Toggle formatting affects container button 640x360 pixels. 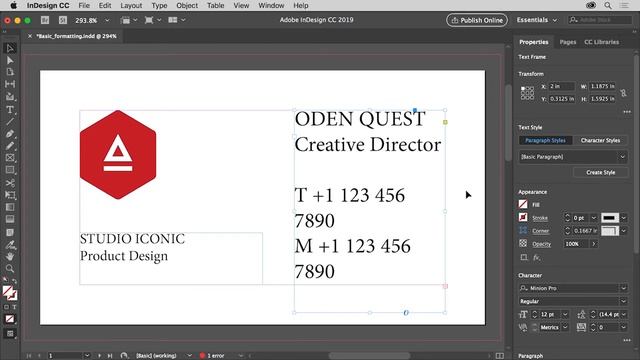[x=6, y=307]
